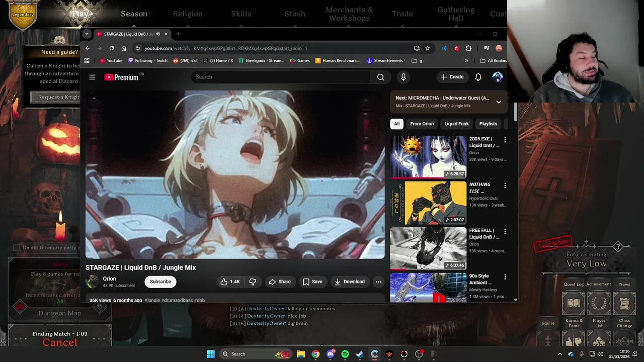Image resolution: width=644 pixels, height=362 pixels.
Task: Save the video to a playlist
Action: [x=312, y=282]
